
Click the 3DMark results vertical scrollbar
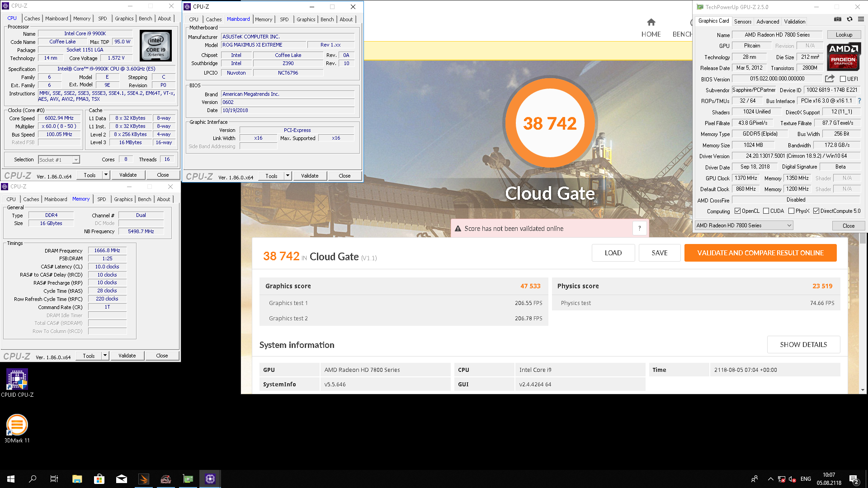pos(863,239)
